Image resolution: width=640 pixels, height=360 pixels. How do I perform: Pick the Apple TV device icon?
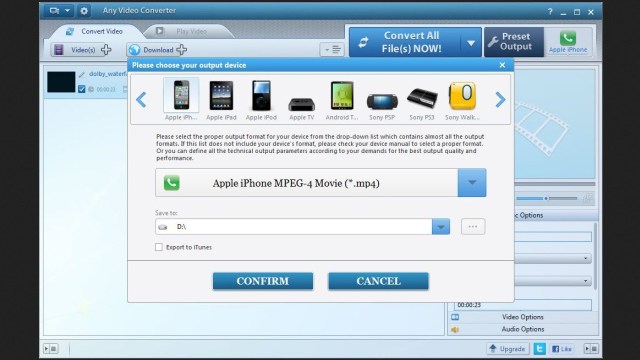coord(302,104)
